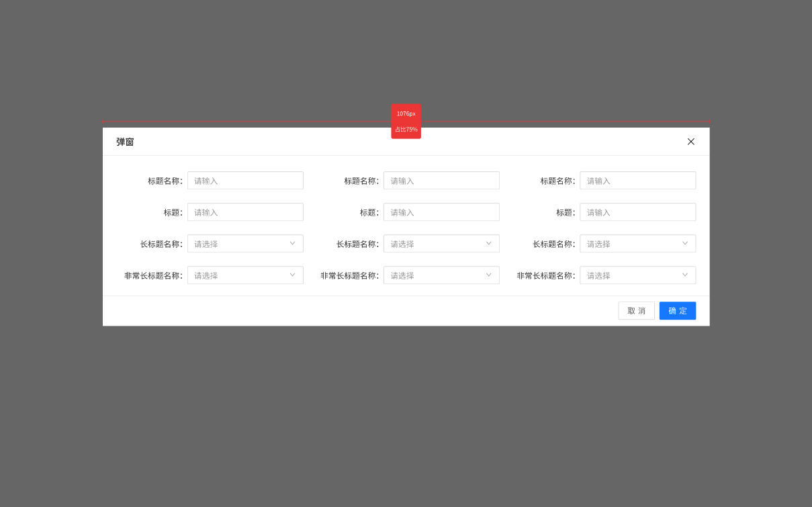This screenshot has width=812, height=507.
Task: Click the arrow of the right 非常长标题名称 dropdown
Action: (x=684, y=275)
